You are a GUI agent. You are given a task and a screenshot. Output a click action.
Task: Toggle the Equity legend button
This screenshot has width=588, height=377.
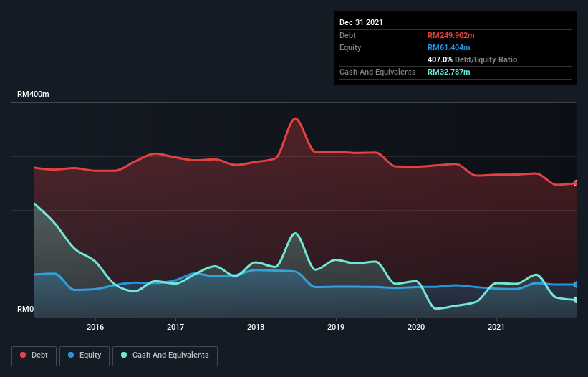tap(85, 355)
